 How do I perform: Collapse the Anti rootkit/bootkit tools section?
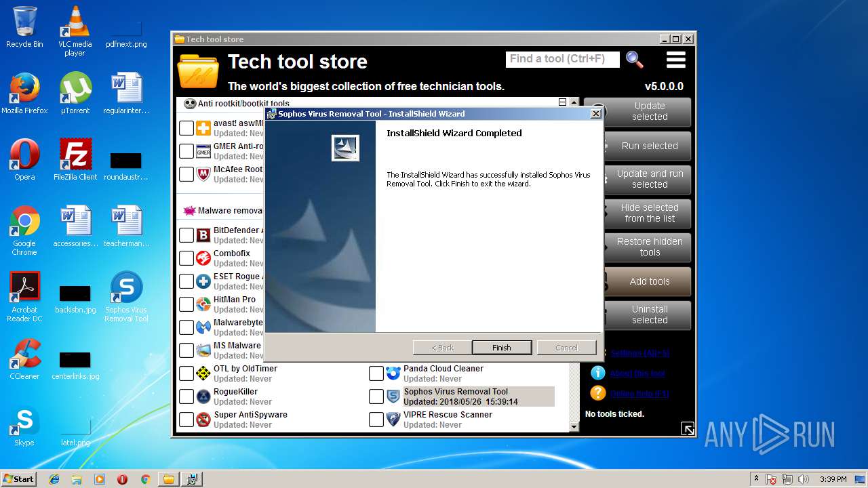pyautogui.click(x=562, y=102)
